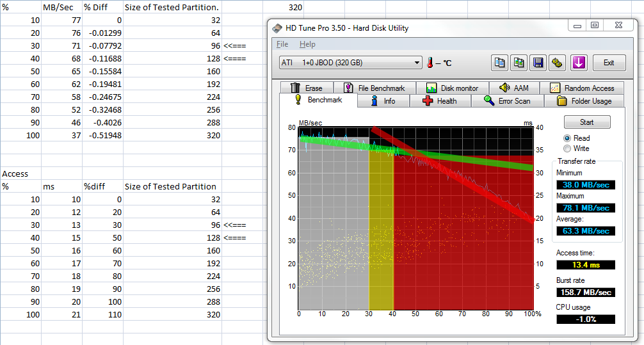Viewport: 644px width, 345px height.
Task: Select the 'Size of Tested Partition.' header cell
Action: (x=172, y=8)
